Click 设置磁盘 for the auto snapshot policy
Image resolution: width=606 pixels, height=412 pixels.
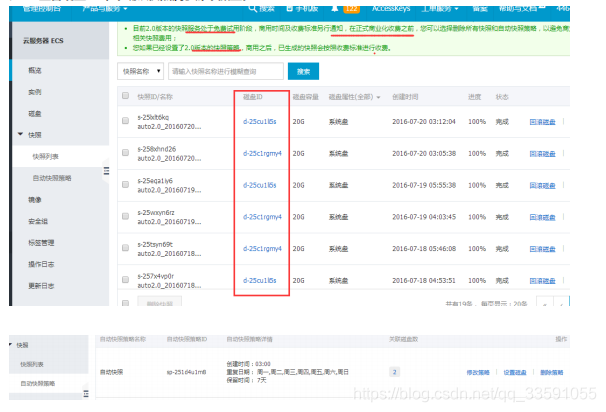pos(515,372)
